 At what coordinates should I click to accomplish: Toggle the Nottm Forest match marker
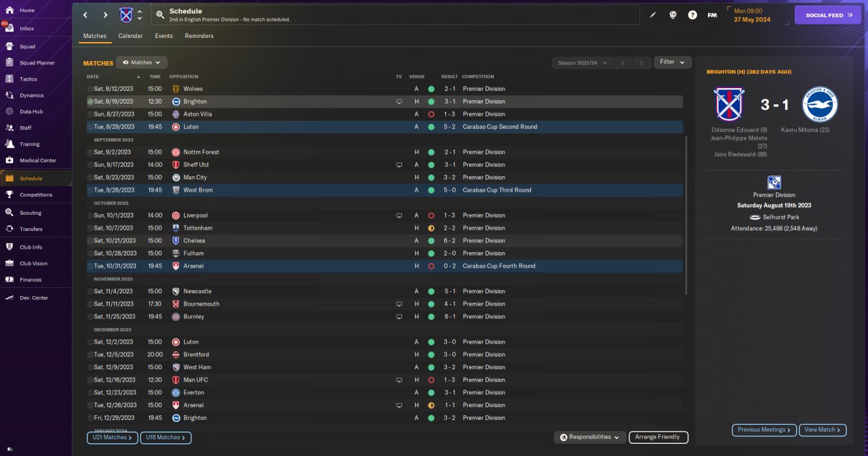coord(90,152)
